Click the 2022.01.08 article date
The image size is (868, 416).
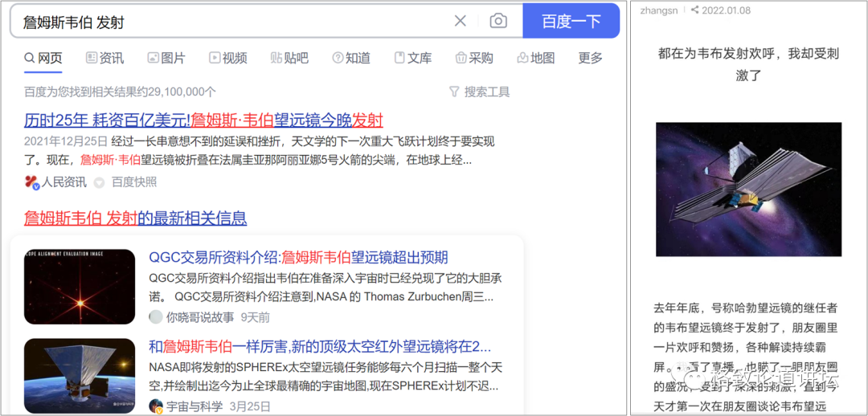point(725,10)
